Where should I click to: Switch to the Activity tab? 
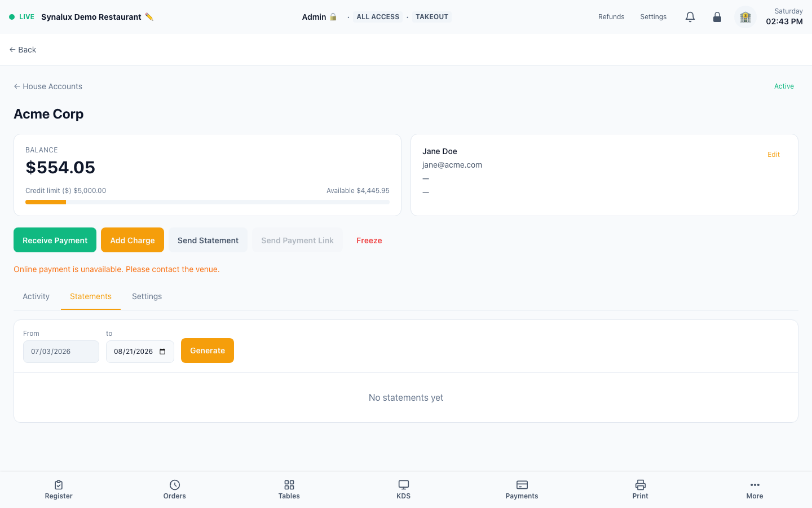pos(36,296)
